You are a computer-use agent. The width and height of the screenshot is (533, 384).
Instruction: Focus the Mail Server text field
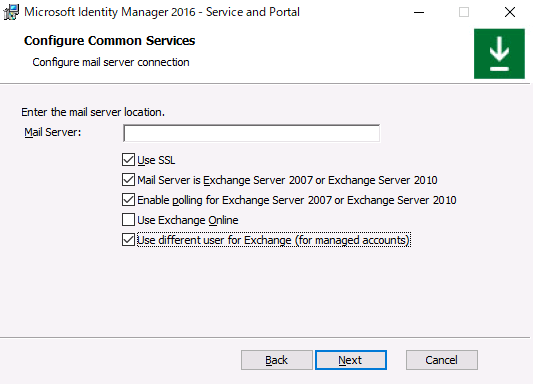coord(252,133)
